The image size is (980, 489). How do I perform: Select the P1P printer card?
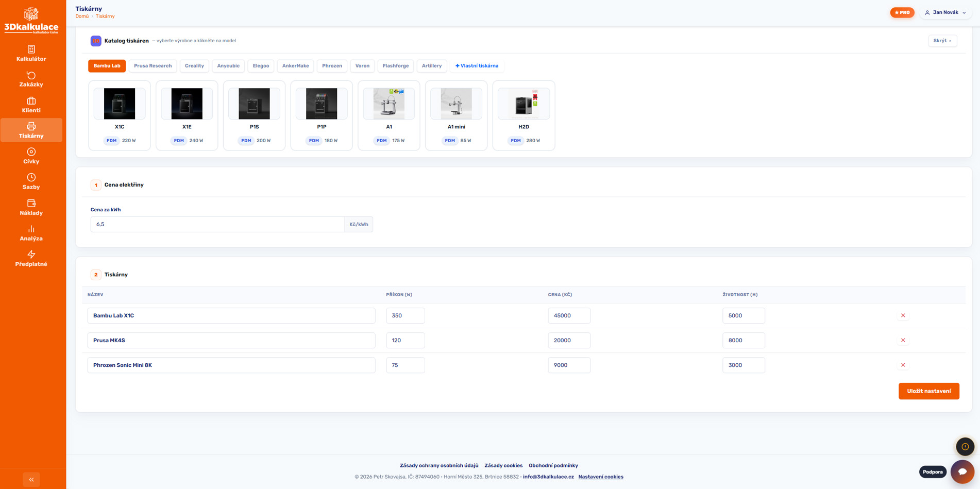322,115
